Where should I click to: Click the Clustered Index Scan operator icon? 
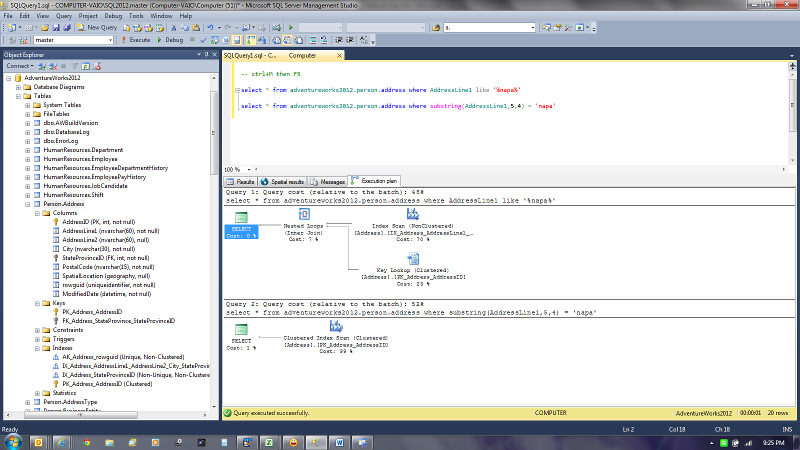pos(336,327)
